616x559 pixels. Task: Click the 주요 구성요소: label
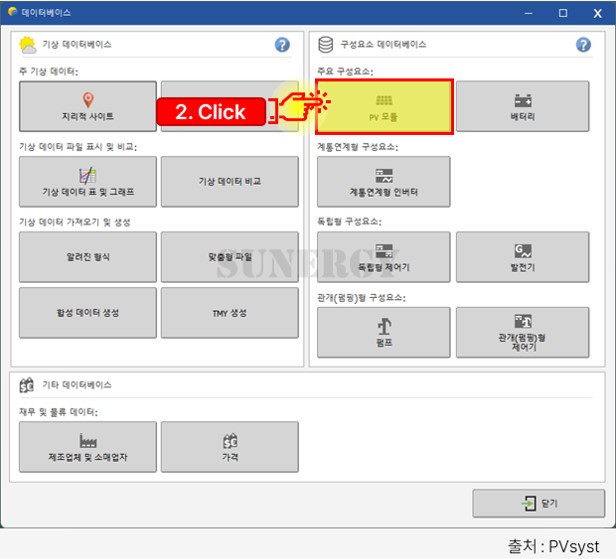[x=345, y=71]
